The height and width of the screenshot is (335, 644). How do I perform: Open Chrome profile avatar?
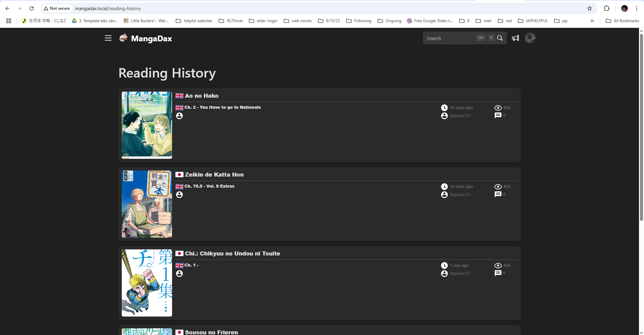click(625, 8)
